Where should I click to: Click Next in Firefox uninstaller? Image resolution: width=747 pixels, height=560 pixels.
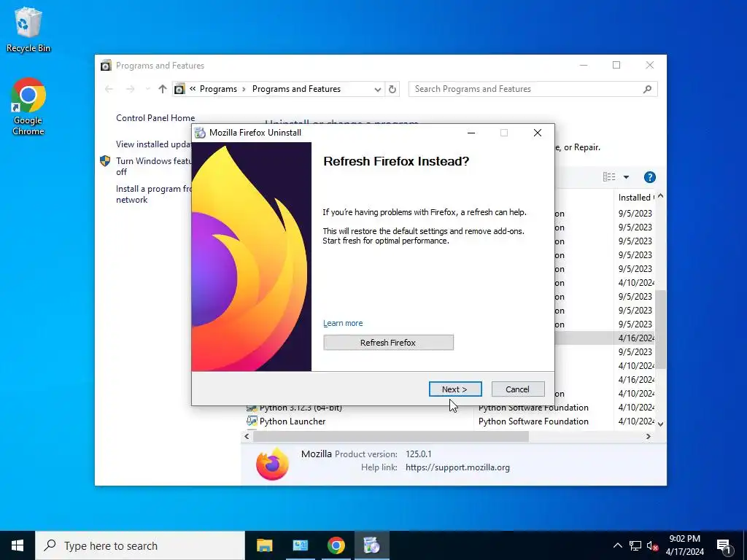(455, 389)
